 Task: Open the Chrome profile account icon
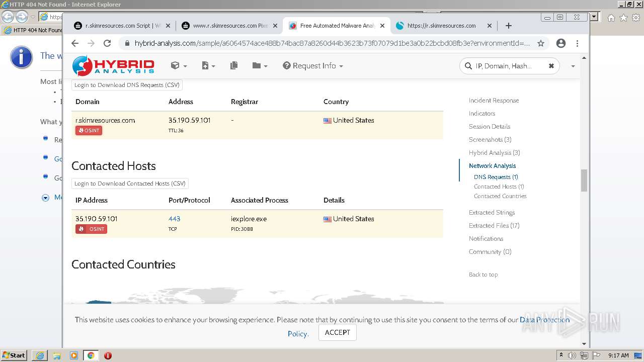(x=561, y=43)
